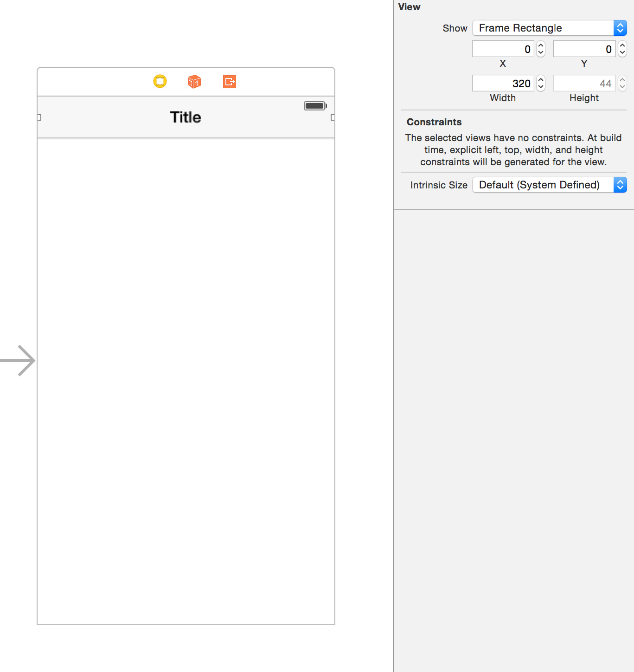The image size is (634, 672).
Task: Click into the Width field showing 320
Action: click(x=503, y=83)
